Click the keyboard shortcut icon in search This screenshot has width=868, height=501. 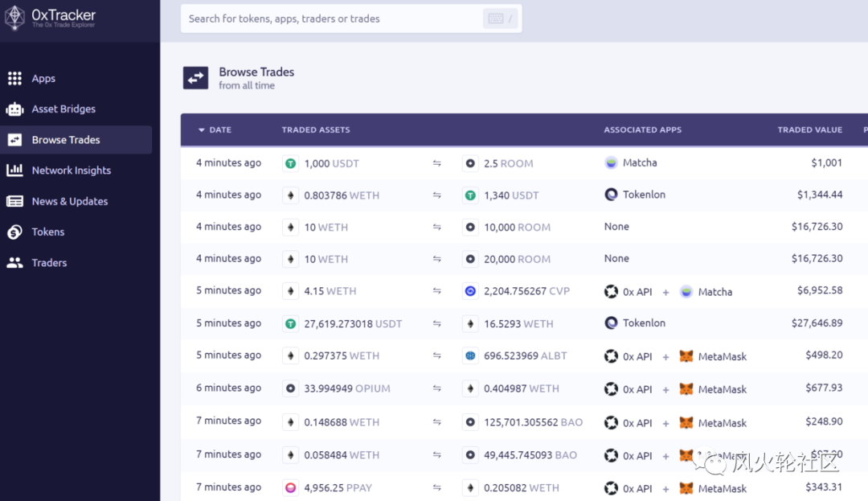496,18
